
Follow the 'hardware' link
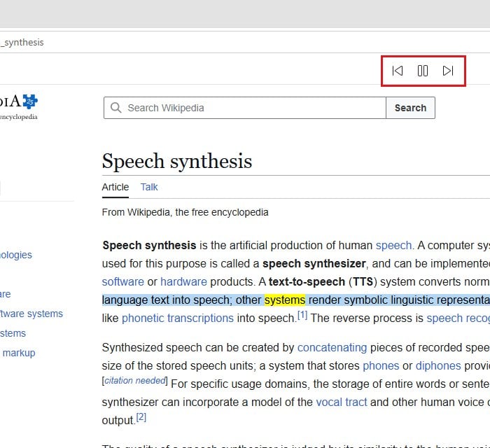183,282
